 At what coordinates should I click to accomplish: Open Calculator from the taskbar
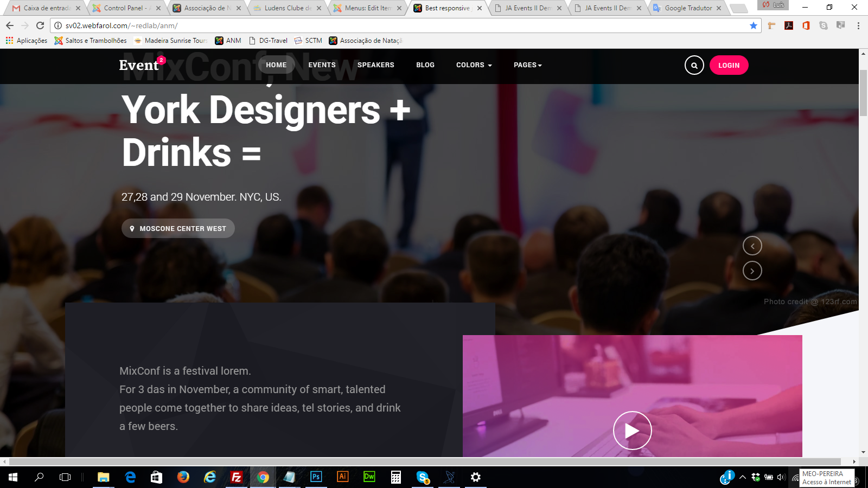pos(395,477)
